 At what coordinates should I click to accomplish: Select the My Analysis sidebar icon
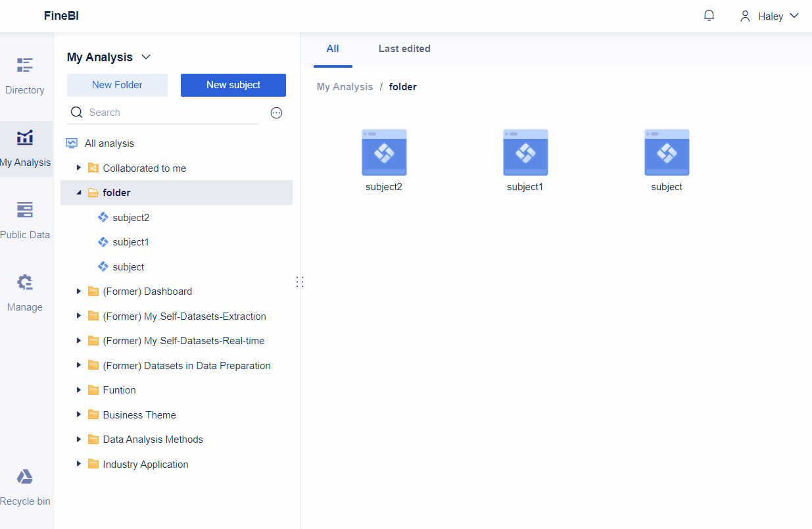(x=24, y=138)
